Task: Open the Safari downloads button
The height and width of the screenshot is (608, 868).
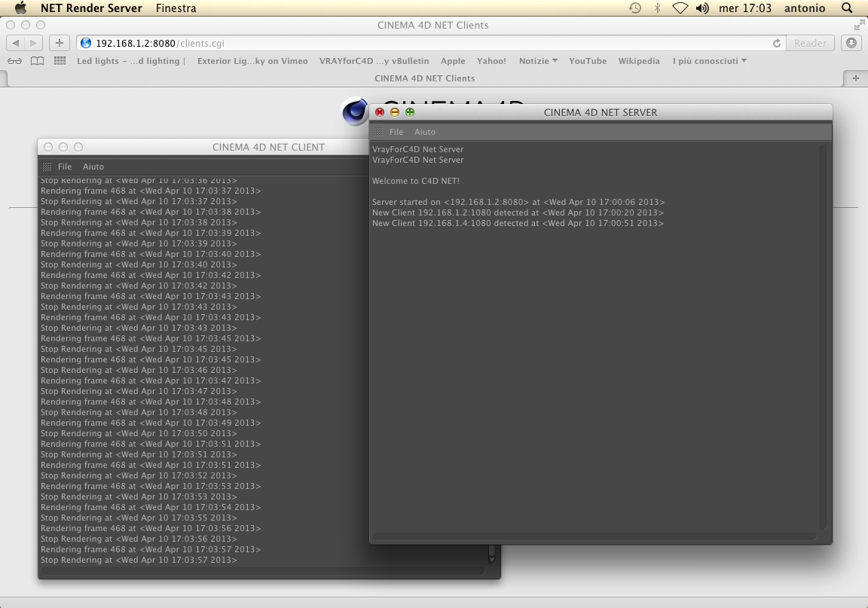Action: click(851, 43)
